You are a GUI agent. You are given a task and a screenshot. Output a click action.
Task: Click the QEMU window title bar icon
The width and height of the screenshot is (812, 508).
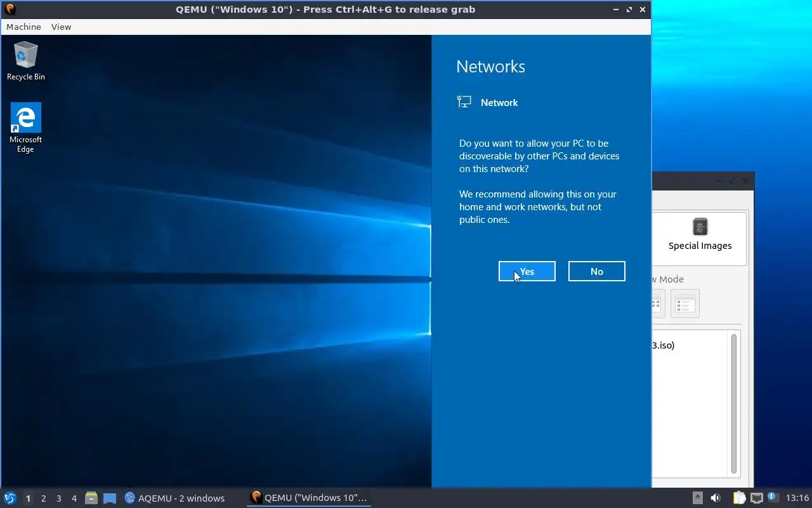(x=10, y=10)
